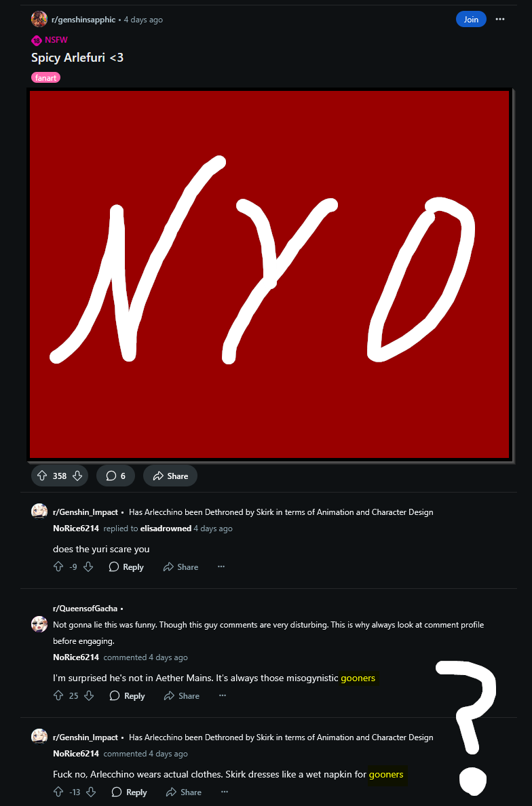Select the pink fanart flair tag
This screenshot has height=806, width=532.
[x=45, y=77]
